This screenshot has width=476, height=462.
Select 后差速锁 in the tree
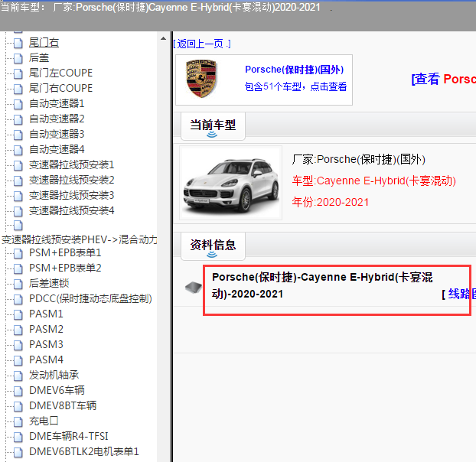tap(49, 283)
